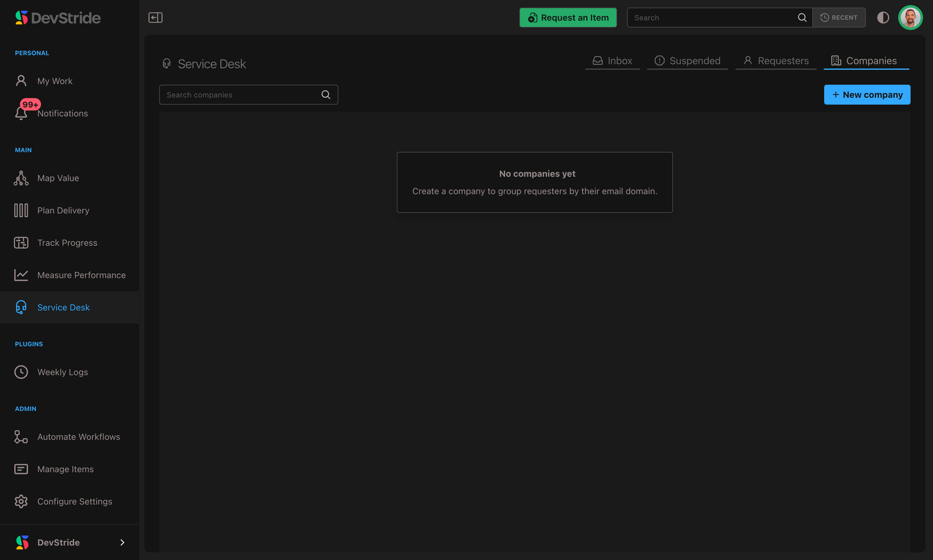
Task: Click the headset icon beside Service Desk title
Action: tap(166, 64)
